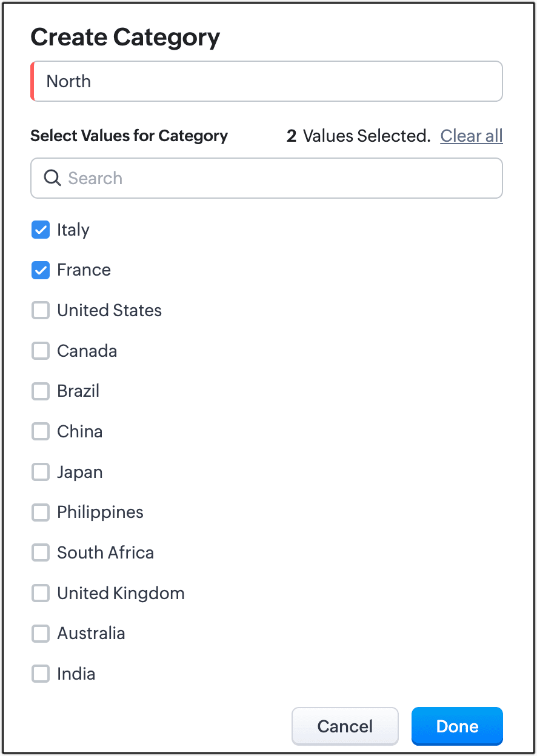The image size is (537, 756).
Task: Click the search magnifier icon
Action: [x=53, y=178]
